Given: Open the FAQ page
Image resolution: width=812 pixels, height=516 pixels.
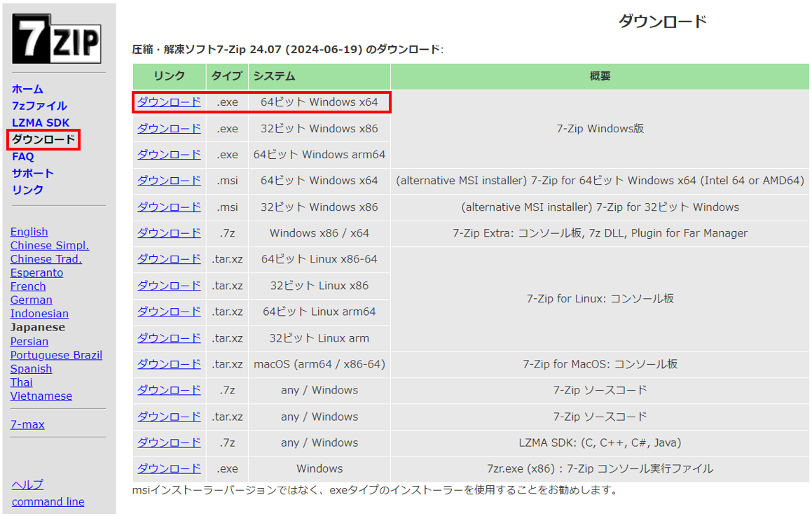Looking at the screenshot, I should pyautogui.click(x=22, y=156).
